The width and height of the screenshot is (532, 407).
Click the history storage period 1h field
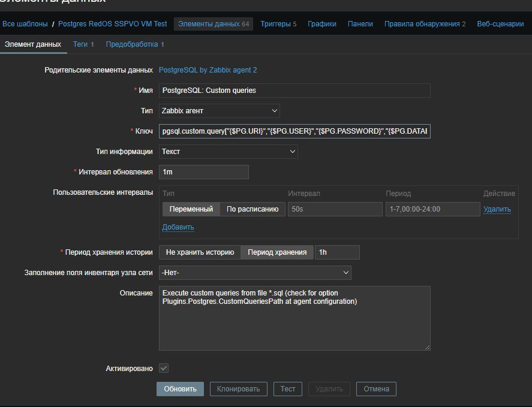click(337, 252)
